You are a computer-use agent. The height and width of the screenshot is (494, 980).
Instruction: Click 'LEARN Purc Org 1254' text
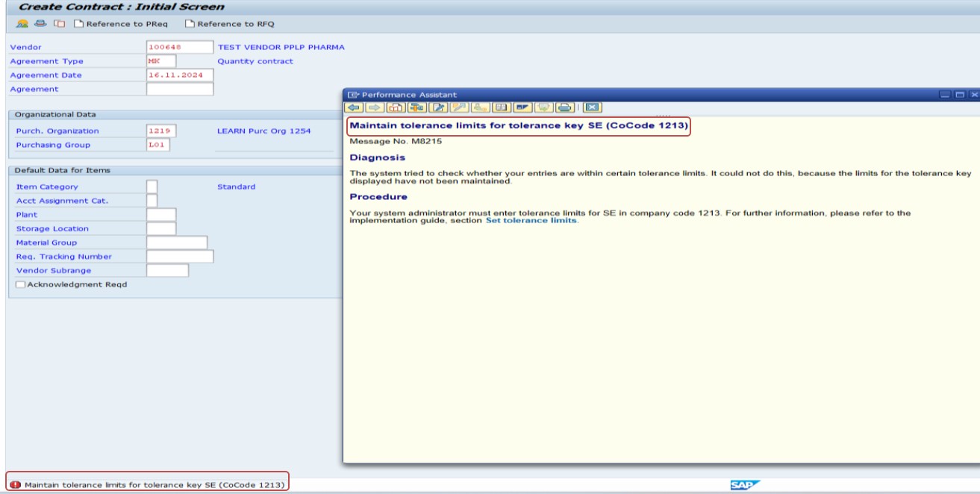point(263,131)
